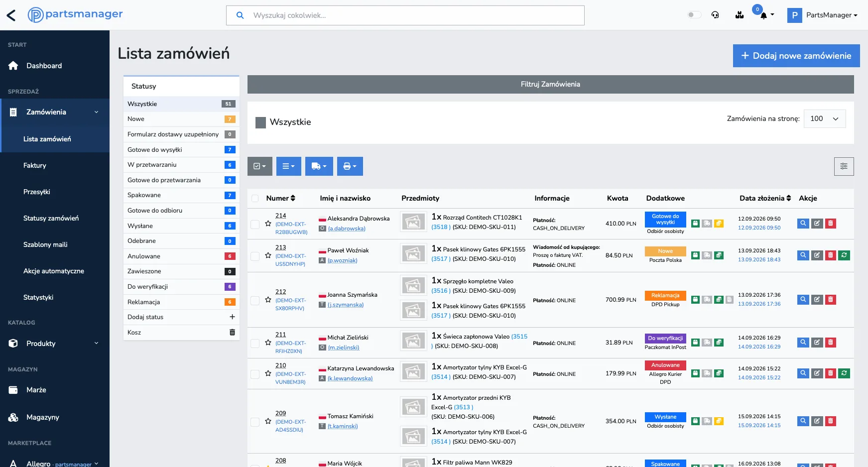
Task: Click the Reklamacja status badge on order 212
Action: tap(665, 295)
